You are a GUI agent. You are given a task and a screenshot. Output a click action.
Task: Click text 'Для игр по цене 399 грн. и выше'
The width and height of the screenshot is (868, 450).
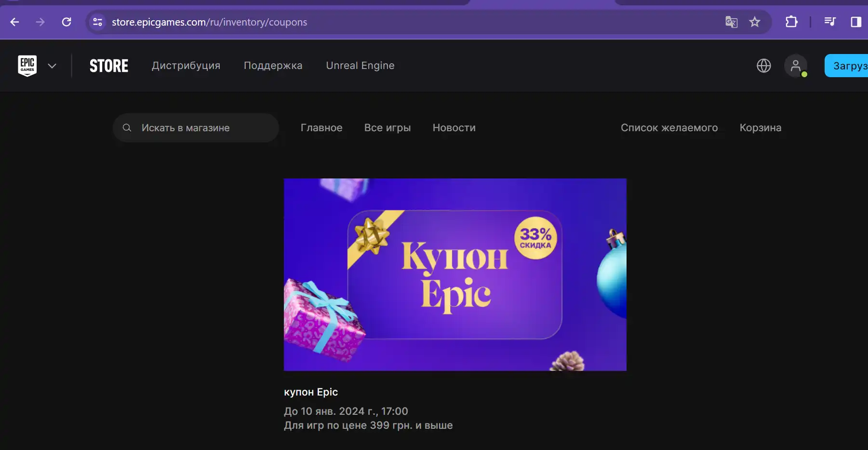(368, 425)
